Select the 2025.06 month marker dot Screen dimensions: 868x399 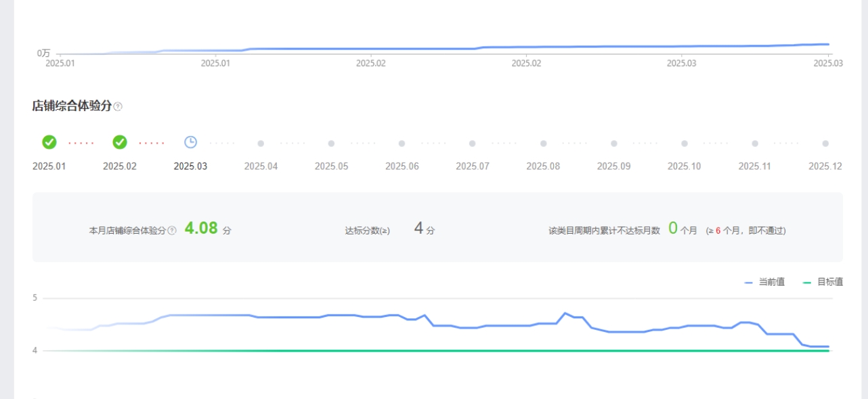(402, 144)
